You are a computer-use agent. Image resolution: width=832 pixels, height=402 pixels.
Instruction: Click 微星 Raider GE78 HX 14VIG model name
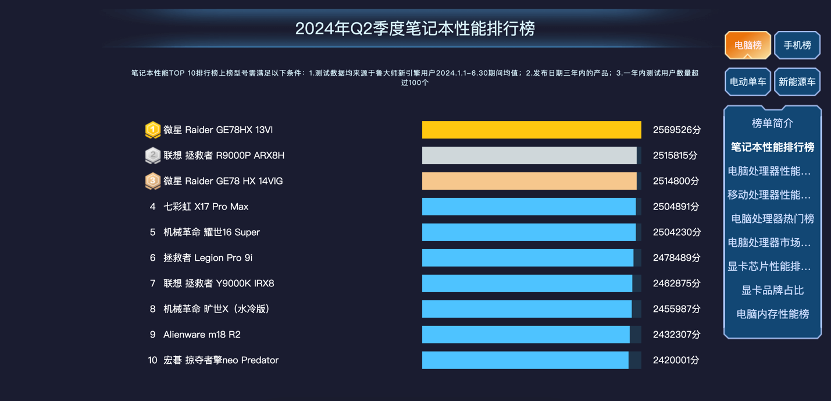223,181
